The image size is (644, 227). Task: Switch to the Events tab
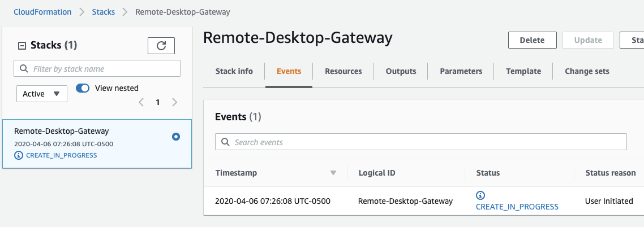pyautogui.click(x=289, y=71)
